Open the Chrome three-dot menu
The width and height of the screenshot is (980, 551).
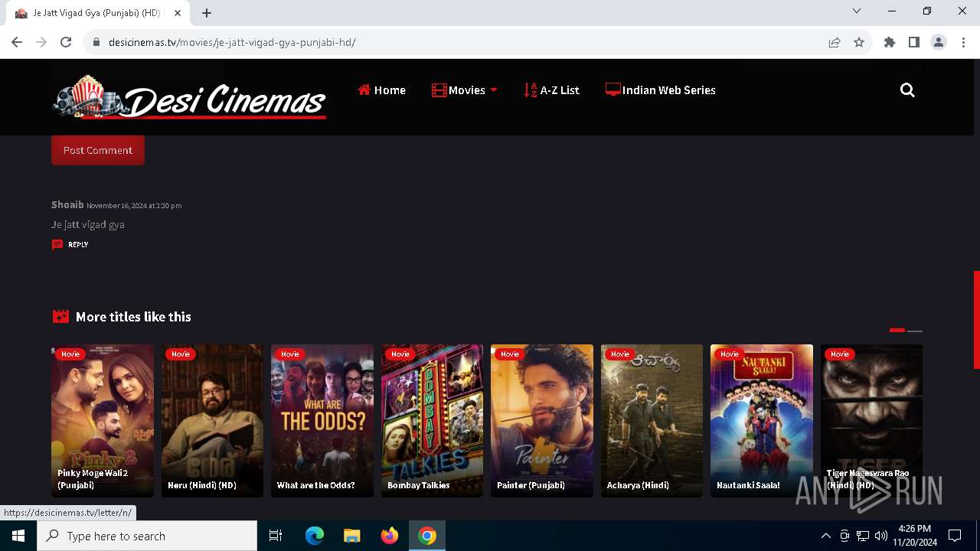[963, 42]
